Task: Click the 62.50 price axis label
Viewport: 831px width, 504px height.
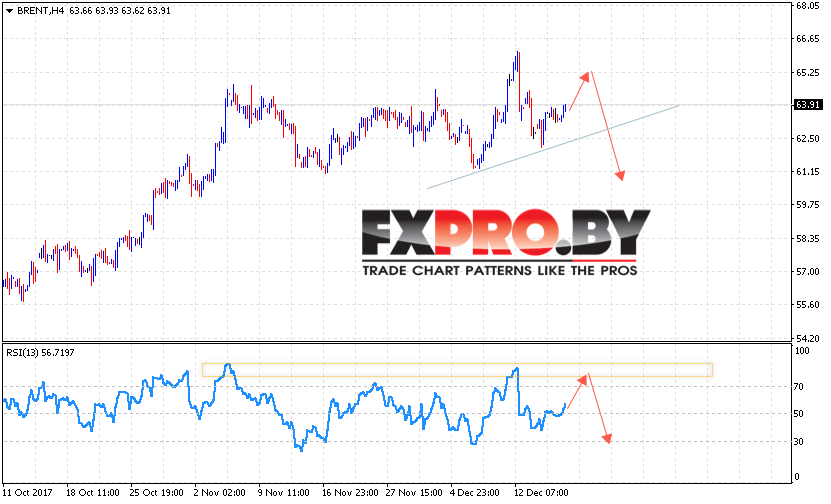Action: click(x=808, y=138)
